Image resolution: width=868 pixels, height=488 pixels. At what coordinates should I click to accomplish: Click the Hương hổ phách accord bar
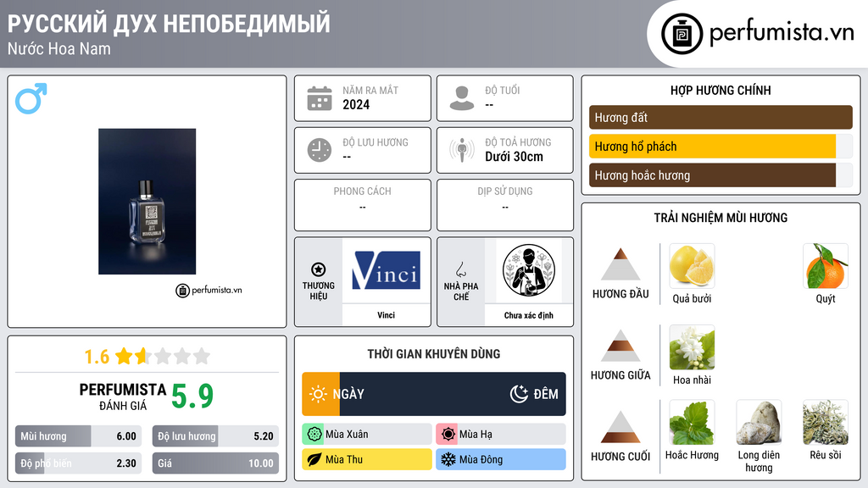[x=721, y=146]
